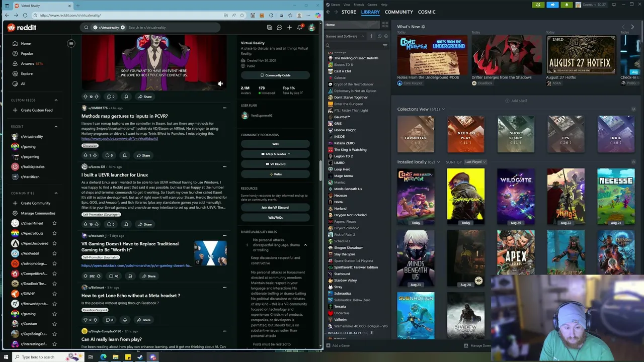
Task: Favorite r/ApexUncovered with its star
Action: [54, 243]
